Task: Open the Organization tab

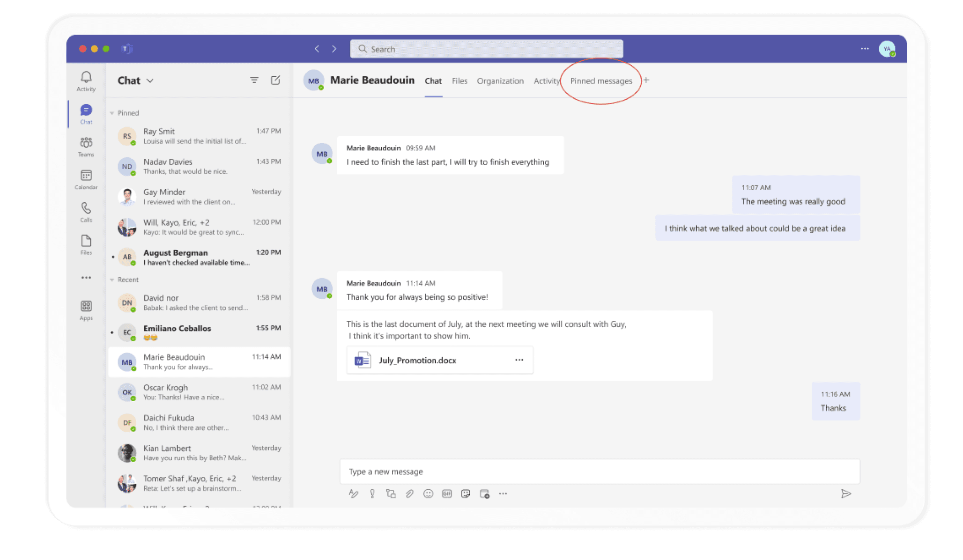Action: (500, 81)
